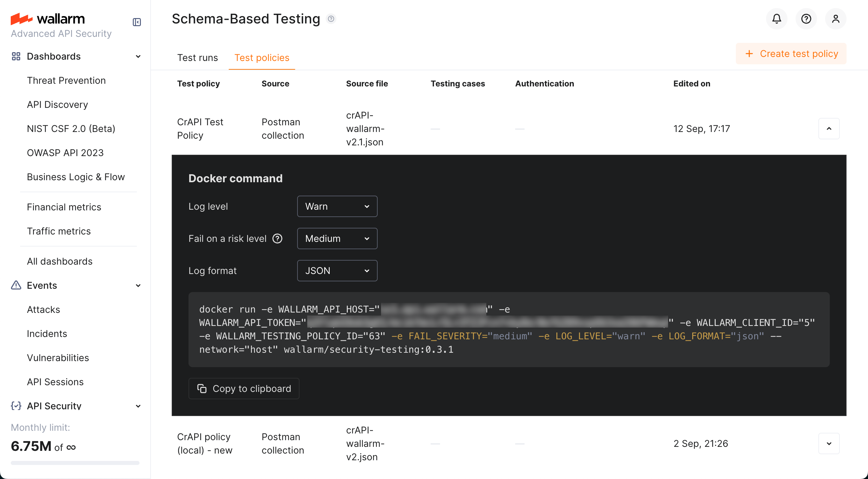Click Copy to clipboard

coord(243,389)
